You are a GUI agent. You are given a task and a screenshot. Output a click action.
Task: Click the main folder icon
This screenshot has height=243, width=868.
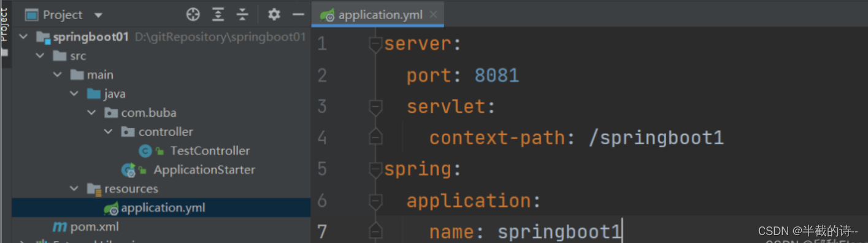(77, 75)
